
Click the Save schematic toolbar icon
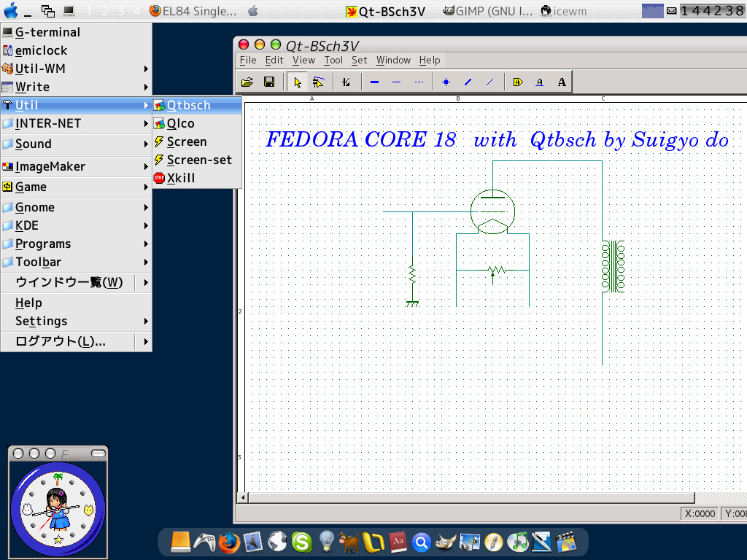point(268,82)
